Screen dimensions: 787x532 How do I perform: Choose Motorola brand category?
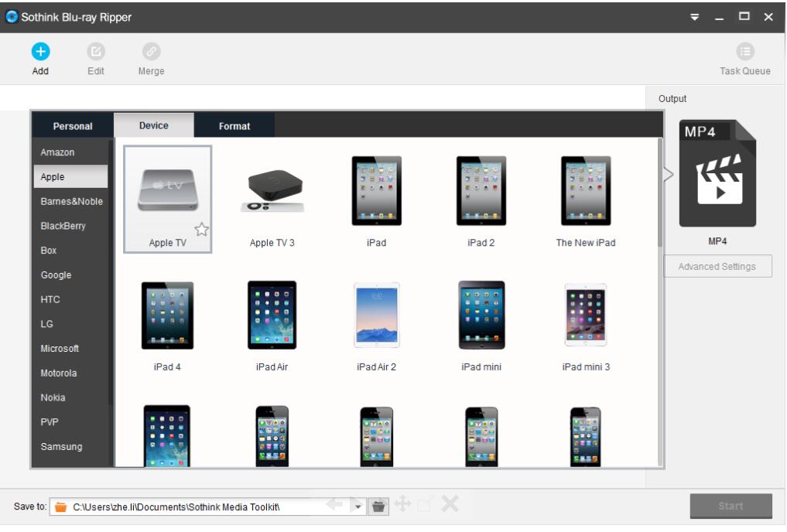pyautogui.click(x=70, y=373)
